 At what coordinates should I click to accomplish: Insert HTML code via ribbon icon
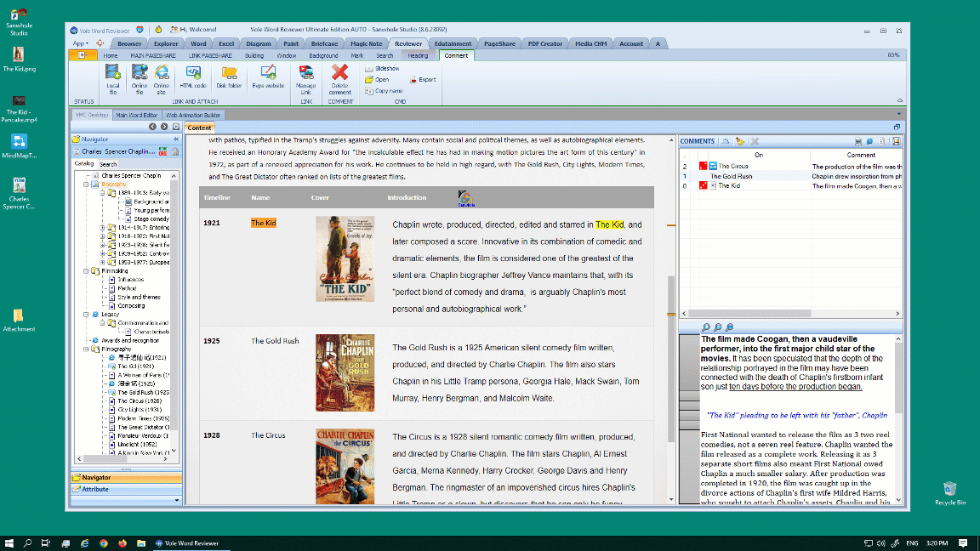click(193, 73)
